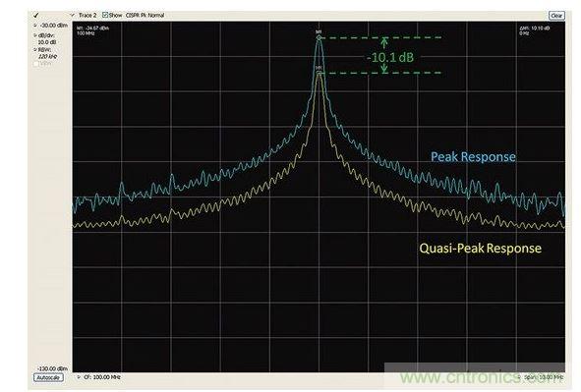Expand the dB/div scale setting
Image resolution: width=581 pixels, height=392 pixels.
pos(35,35)
